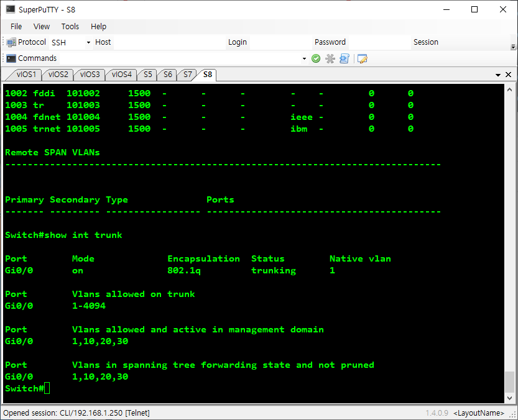Click the terminal vertical scrollbar thumb
This screenshot has height=420, width=518.
coord(509,381)
